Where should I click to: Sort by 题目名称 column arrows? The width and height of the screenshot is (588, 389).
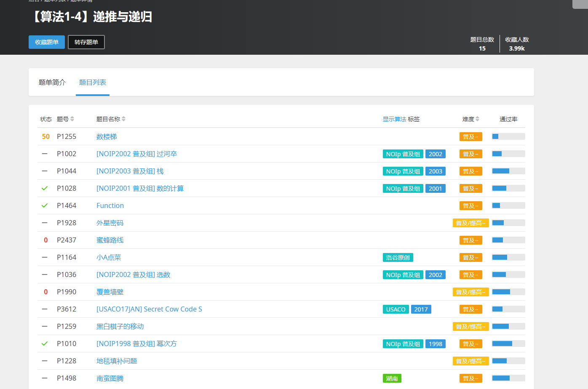click(123, 119)
